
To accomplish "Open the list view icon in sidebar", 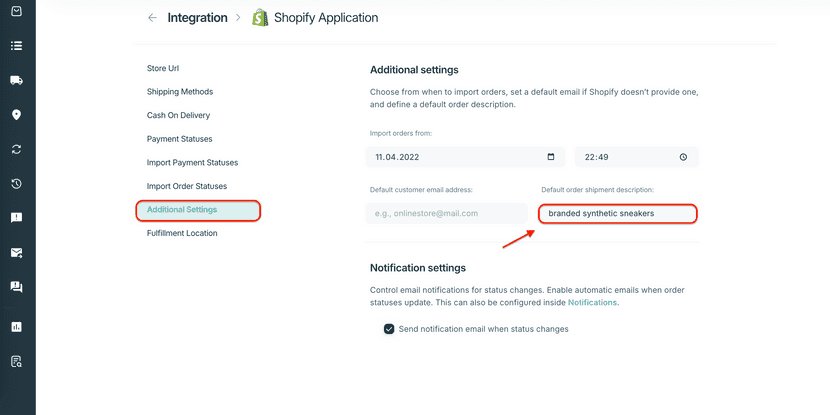I will coord(17,46).
